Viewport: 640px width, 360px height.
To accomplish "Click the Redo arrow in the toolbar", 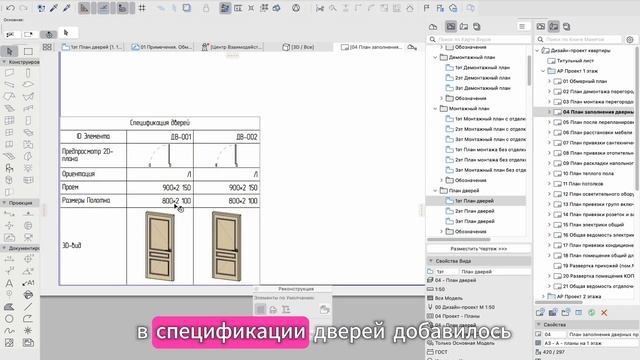I will 24,8.
